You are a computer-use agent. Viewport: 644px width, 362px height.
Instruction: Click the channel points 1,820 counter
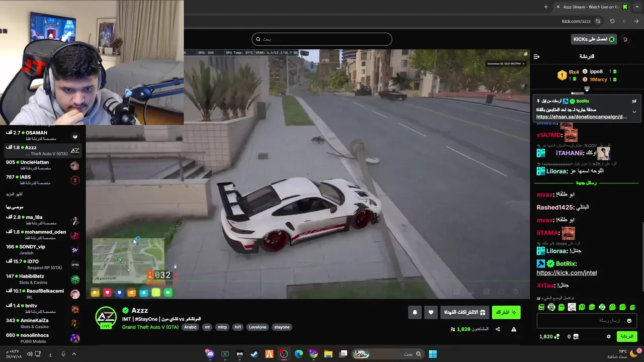point(549,336)
